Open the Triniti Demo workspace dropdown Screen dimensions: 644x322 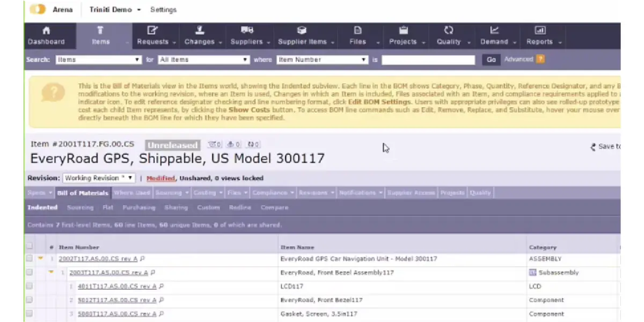[115, 10]
